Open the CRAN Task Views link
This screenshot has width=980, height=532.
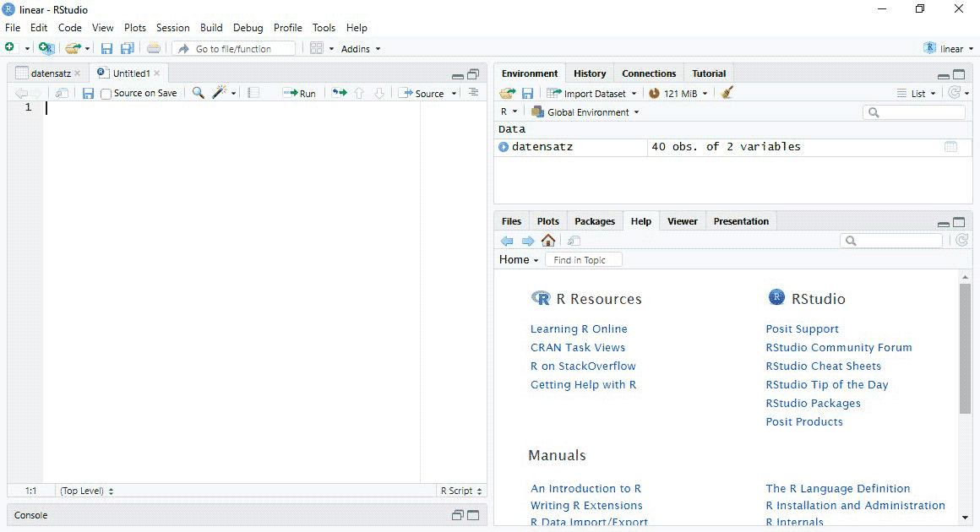pyautogui.click(x=578, y=348)
